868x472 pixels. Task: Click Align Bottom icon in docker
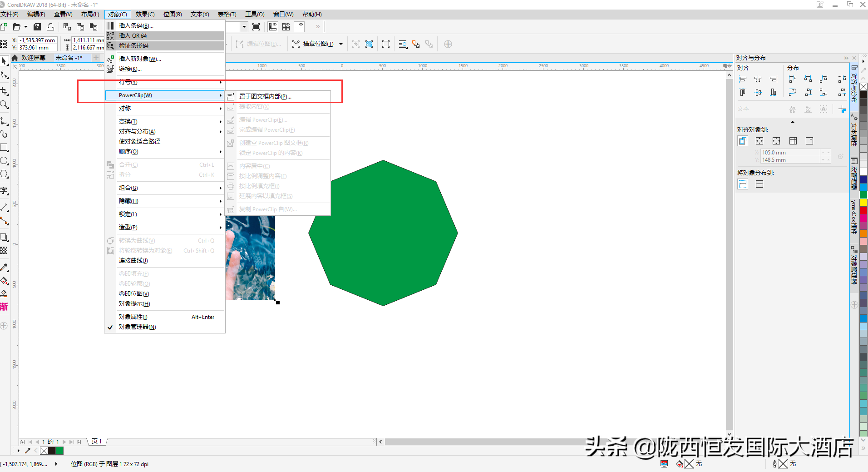point(774,93)
